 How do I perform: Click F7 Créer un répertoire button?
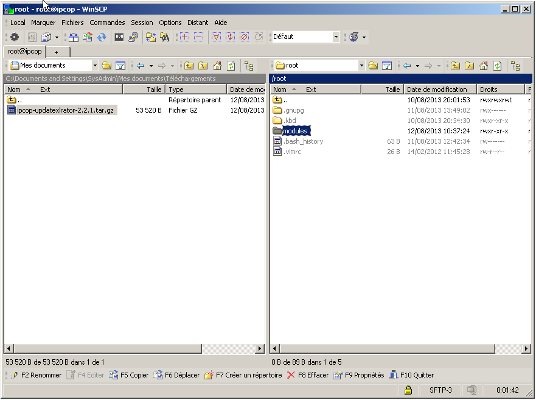(x=243, y=375)
